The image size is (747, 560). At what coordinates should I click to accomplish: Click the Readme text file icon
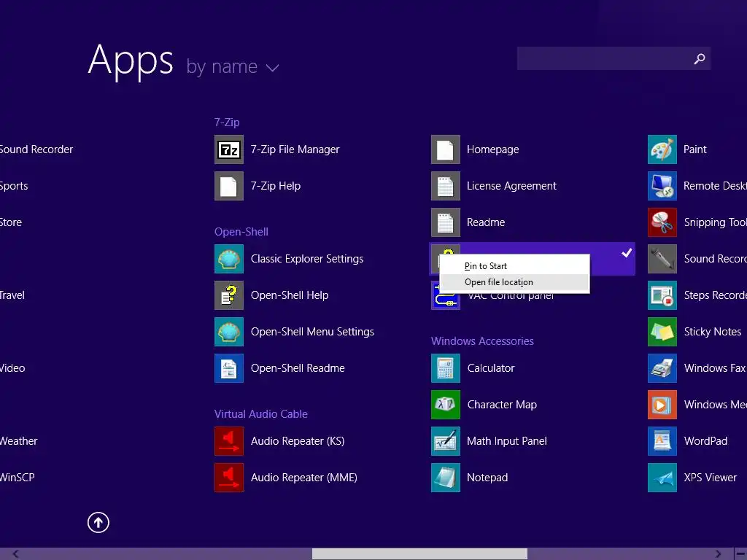(x=446, y=222)
